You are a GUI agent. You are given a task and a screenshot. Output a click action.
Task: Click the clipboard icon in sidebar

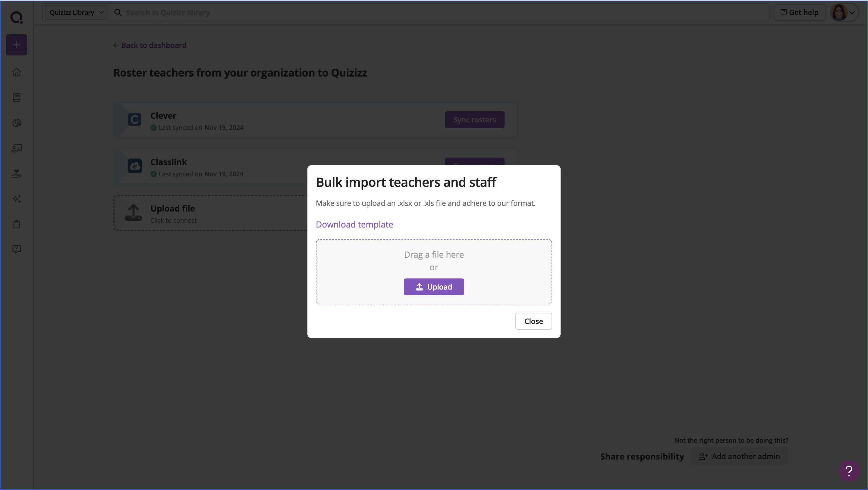tap(17, 224)
